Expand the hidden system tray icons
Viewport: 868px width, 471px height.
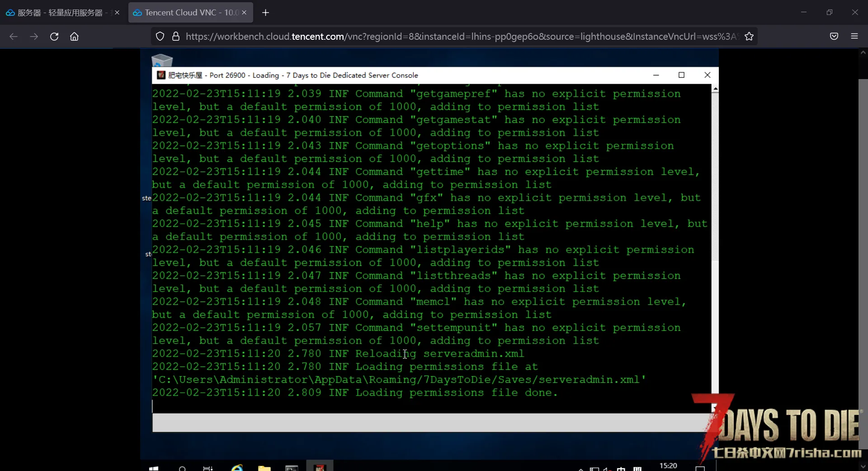point(581,469)
